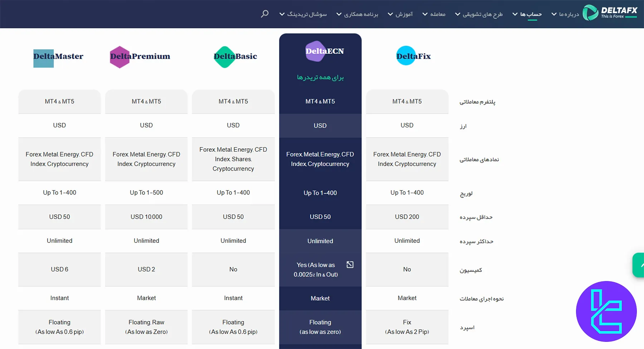Expand the برنامه همکاری dropdown
The height and width of the screenshot is (349, 644).
[x=357, y=14]
